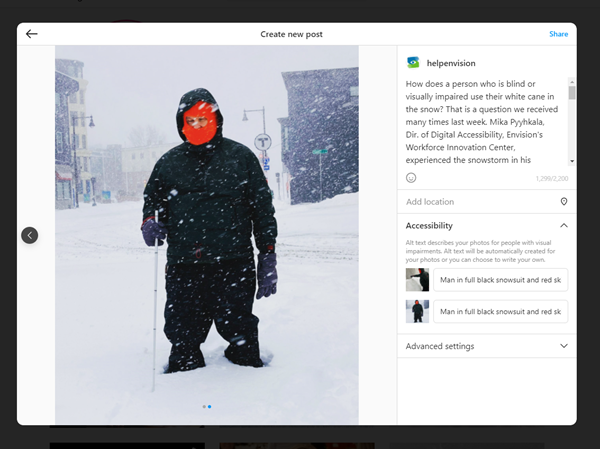Click the back arrow in the header
Image resolution: width=600 pixels, height=449 pixels.
point(31,34)
